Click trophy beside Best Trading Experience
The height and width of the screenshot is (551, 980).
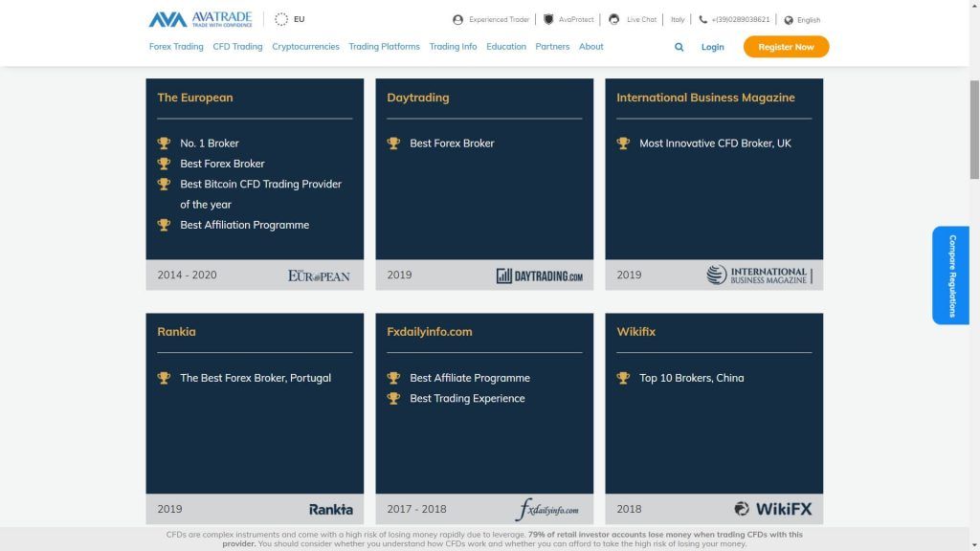click(x=393, y=398)
